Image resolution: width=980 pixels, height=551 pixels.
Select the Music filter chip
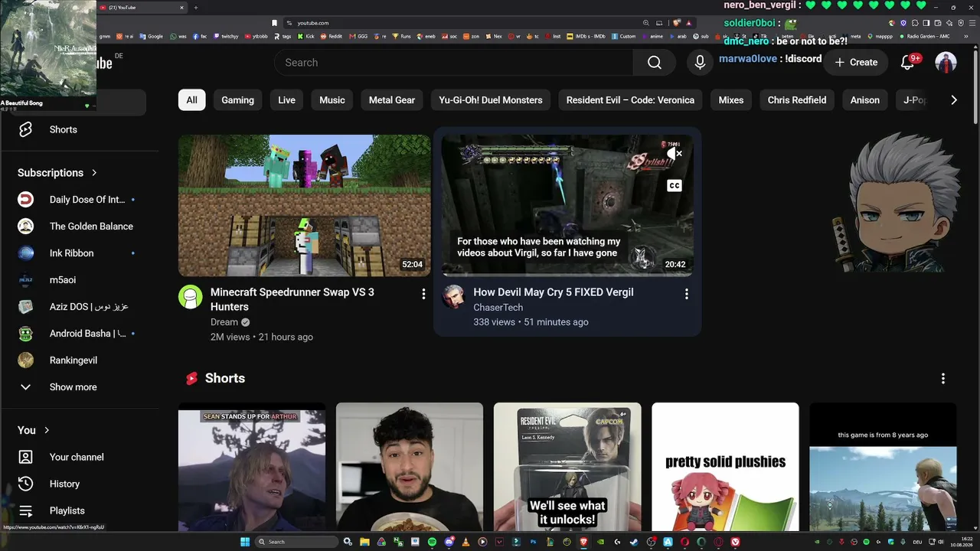[x=332, y=100]
